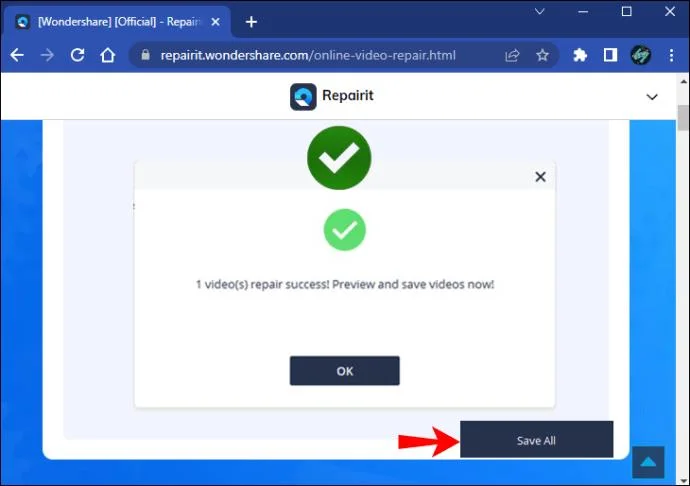The width and height of the screenshot is (690, 486).
Task: Open the browser home page
Action: (x=108, y=55)
